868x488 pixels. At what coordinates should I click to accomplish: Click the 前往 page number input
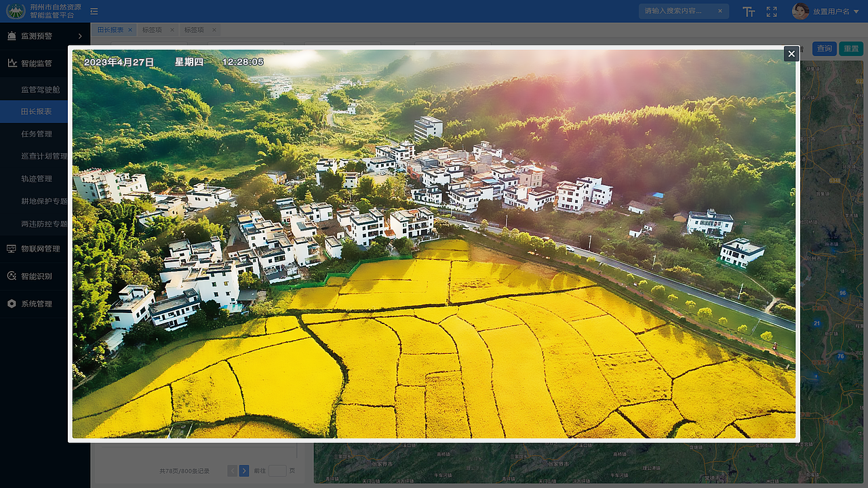pos(277,470)
